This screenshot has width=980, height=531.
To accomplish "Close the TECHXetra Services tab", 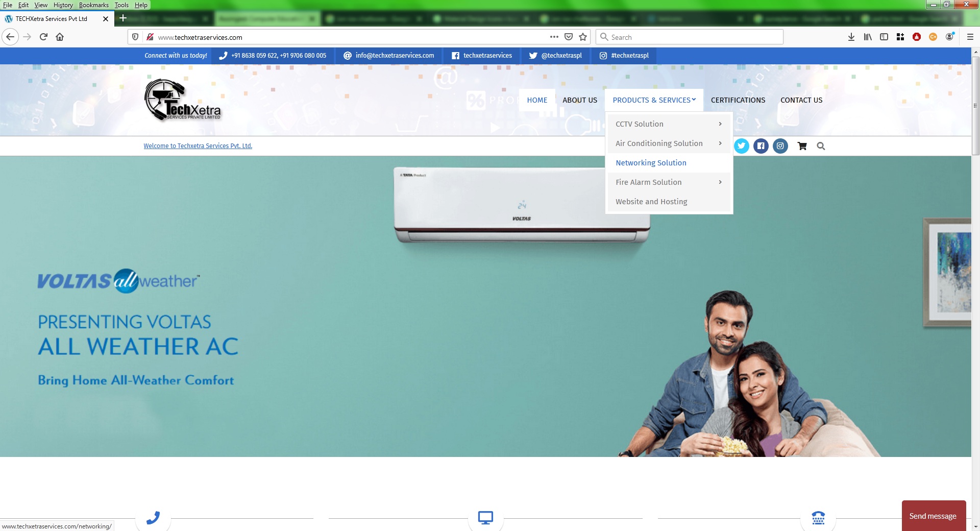I will click(106, 19).
